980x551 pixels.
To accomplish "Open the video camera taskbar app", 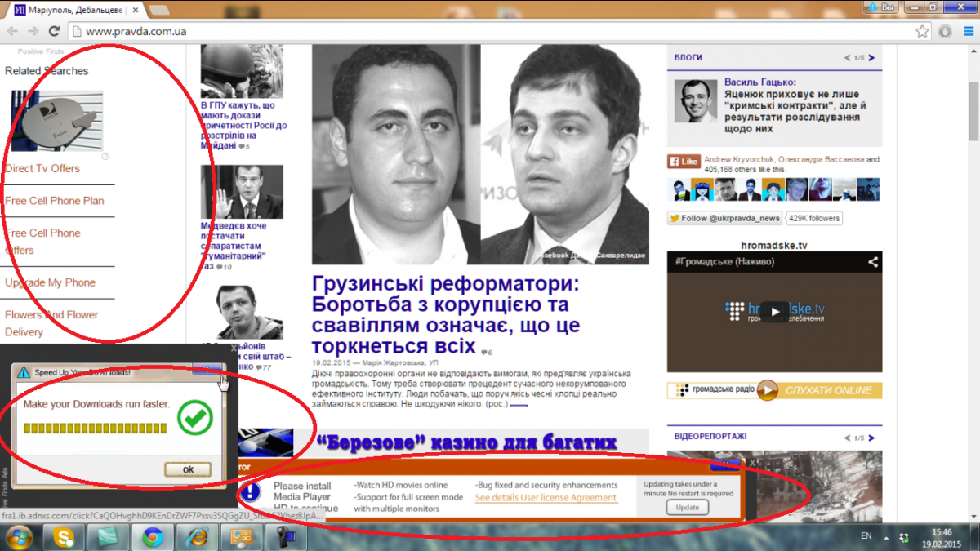I will tap(285, 537).
